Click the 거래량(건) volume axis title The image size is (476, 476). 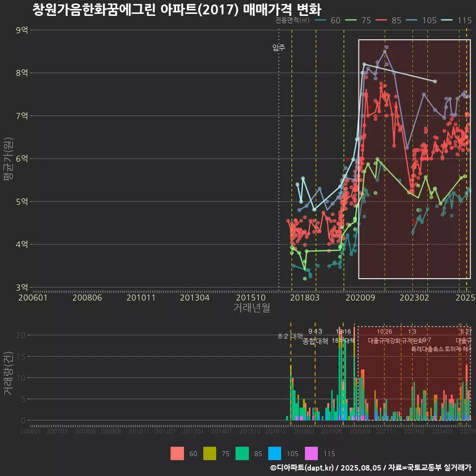(x=8, y=373)
